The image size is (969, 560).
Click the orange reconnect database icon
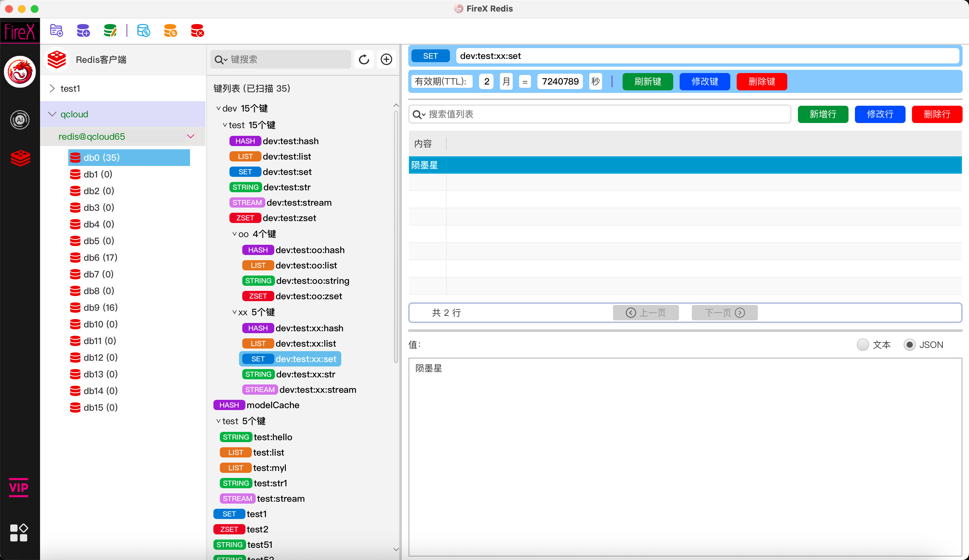[x=170, y=31]
